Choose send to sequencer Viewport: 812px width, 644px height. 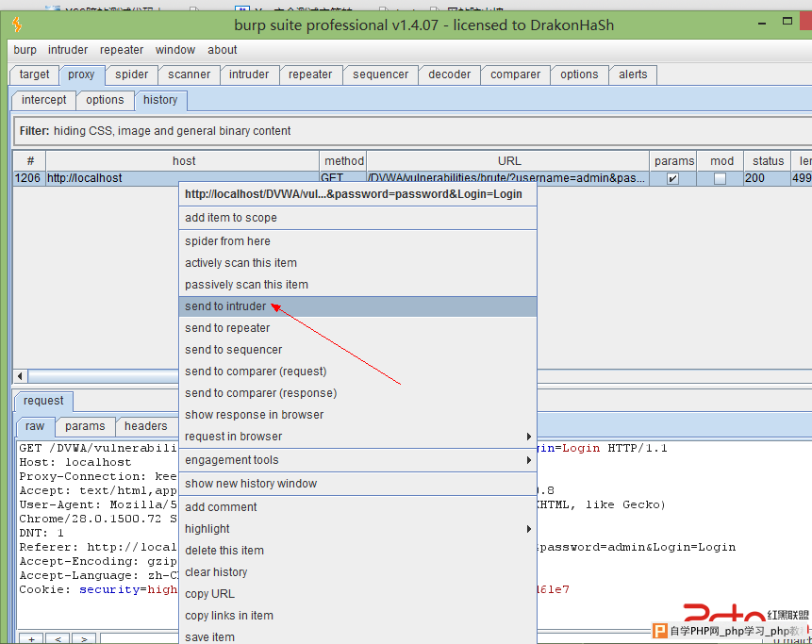[x=357, y=350]
